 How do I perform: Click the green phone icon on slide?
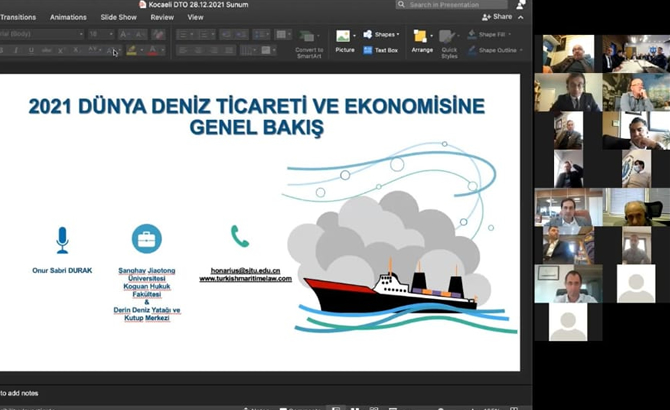pos(240,236)
